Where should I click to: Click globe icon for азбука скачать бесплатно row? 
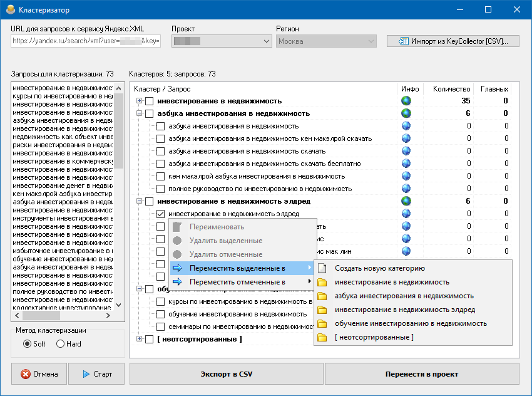(x=406, y=164)
